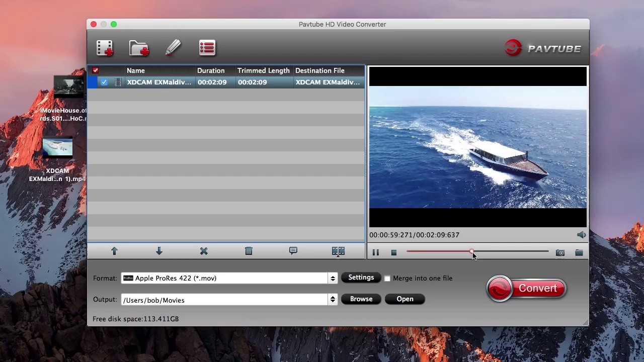Click the film icon in XDCAM row

click(118, 82)
